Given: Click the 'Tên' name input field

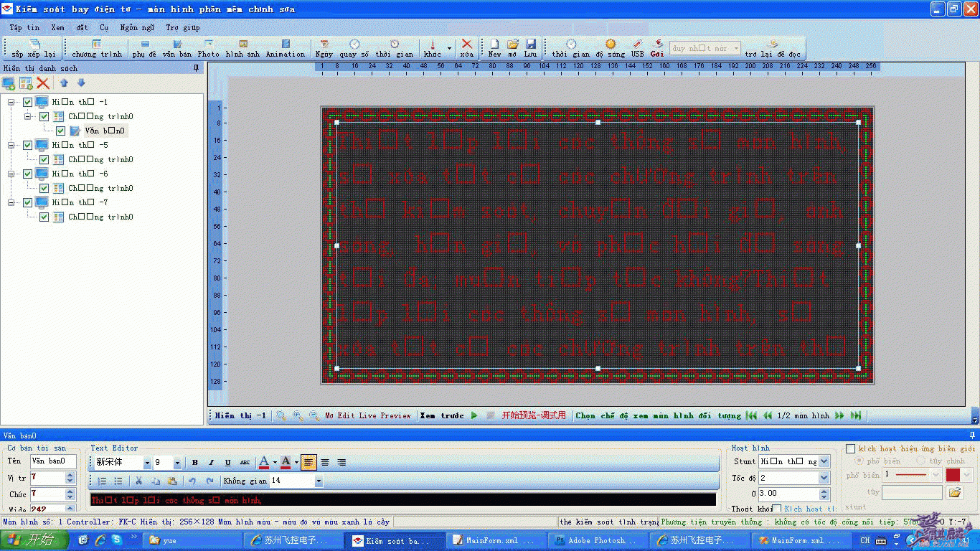Looking at the screenshot, I should coord(52,461).
